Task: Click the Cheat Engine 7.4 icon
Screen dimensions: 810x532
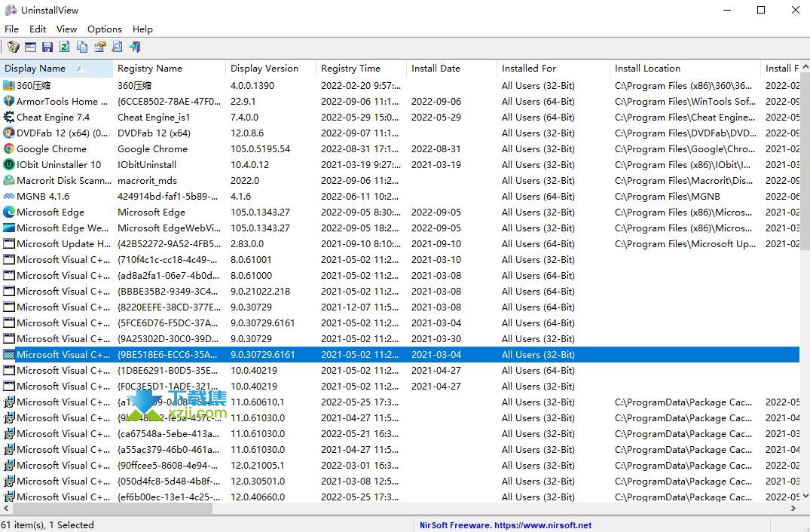Action: click(x=9, y=118)
